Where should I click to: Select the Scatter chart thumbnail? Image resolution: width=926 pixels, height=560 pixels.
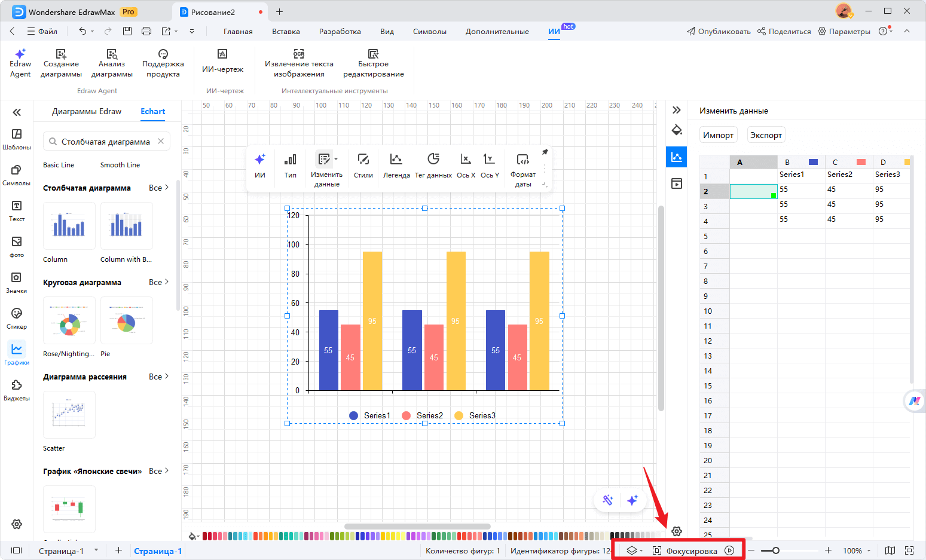pos(69,414)
